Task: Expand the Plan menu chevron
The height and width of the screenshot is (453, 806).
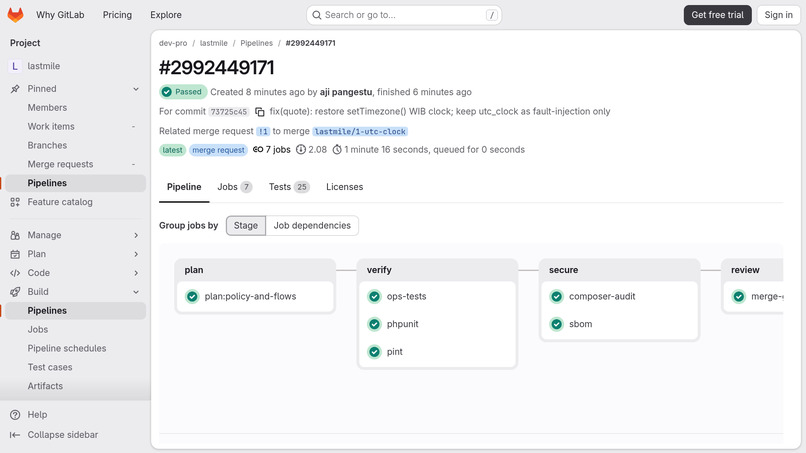Action: [136, 254]
